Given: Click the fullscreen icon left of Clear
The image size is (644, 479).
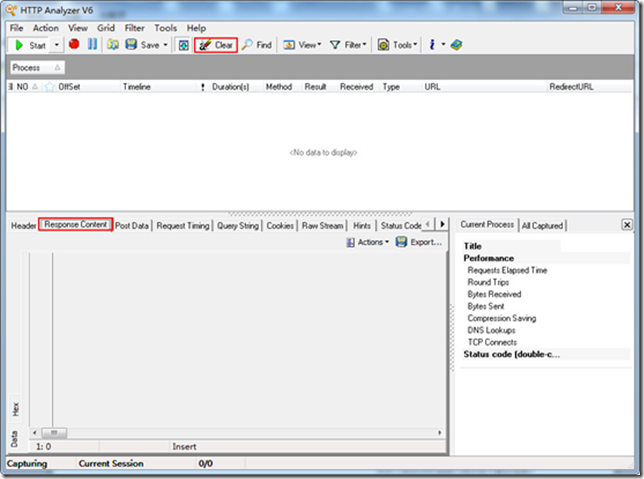Looking at the screenshot, I should tap(183, 45).
